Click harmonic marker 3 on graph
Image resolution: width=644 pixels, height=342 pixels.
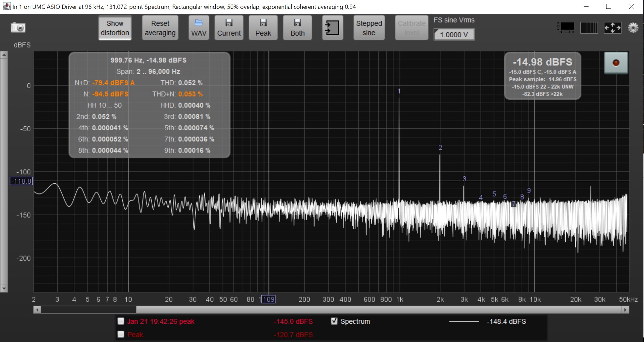click(x=464, y=179)
